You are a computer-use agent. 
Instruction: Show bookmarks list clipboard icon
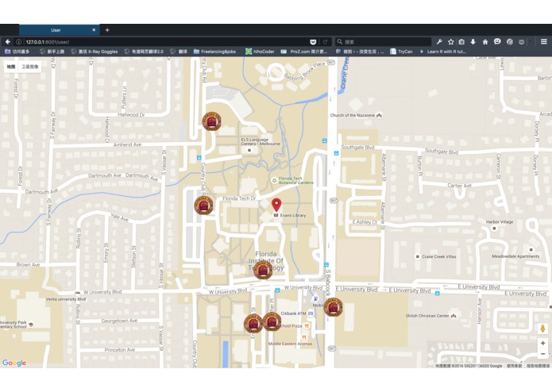(461, 42)
